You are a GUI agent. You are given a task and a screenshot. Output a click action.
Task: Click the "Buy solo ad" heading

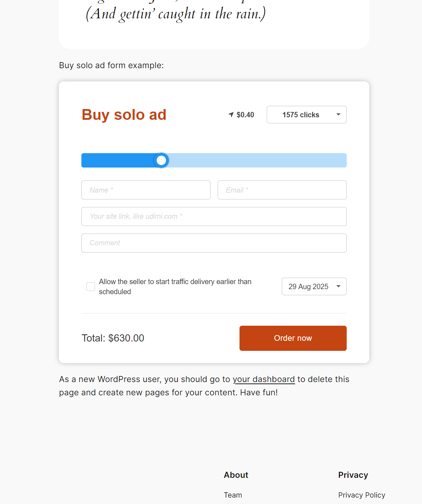124,114
